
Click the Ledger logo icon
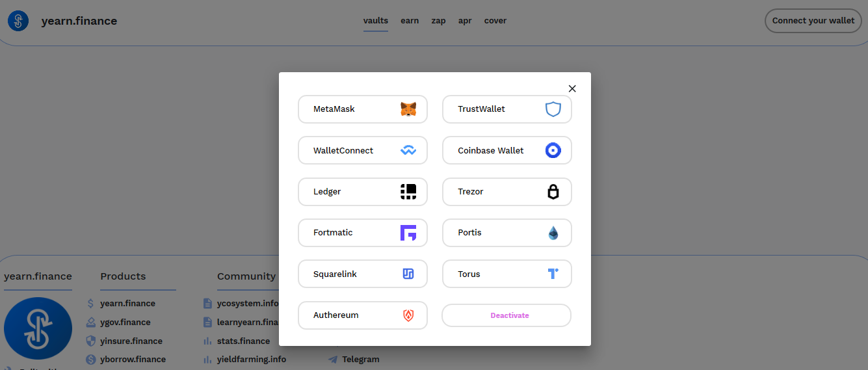coord(408,191)
